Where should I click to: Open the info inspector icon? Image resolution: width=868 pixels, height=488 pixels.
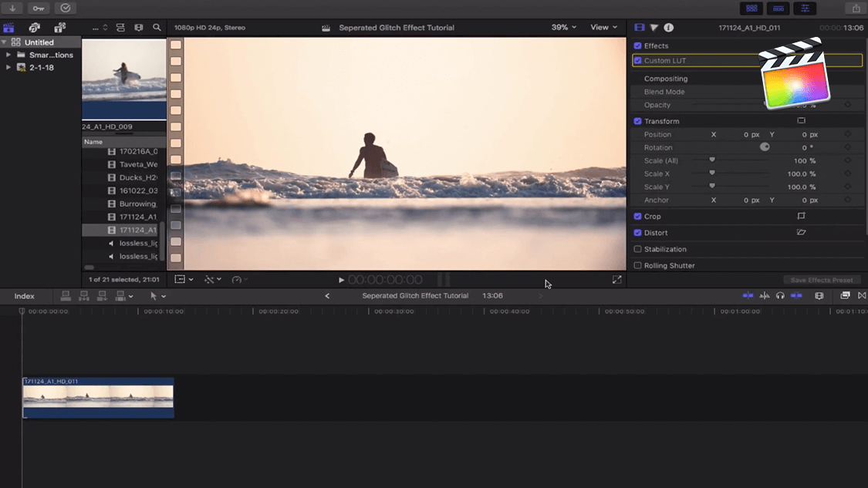[668, 28]
